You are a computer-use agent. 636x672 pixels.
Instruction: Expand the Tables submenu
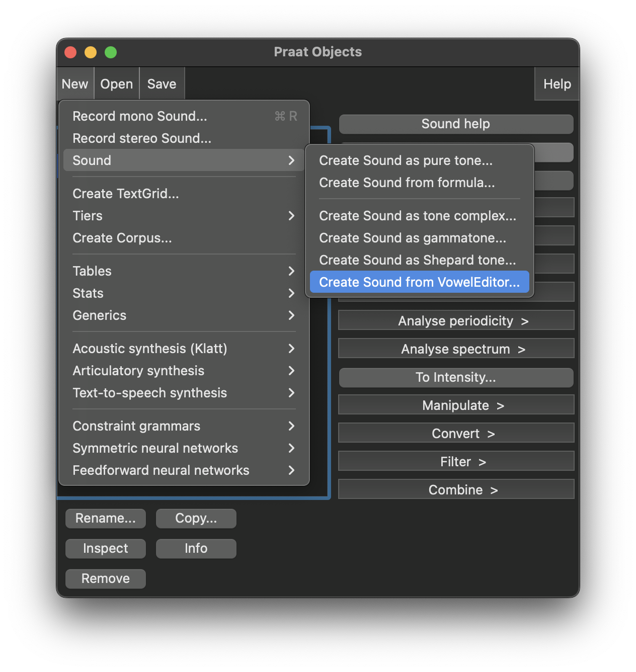tap(184, 271)
